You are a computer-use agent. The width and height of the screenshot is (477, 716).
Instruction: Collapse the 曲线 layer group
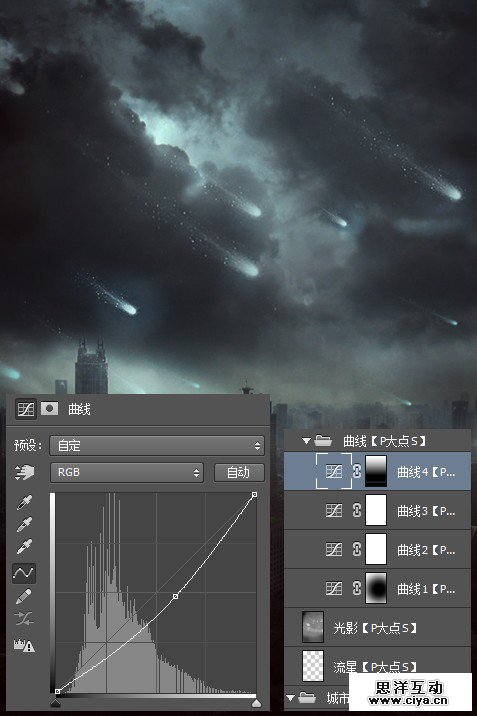[x=306, y=441]
